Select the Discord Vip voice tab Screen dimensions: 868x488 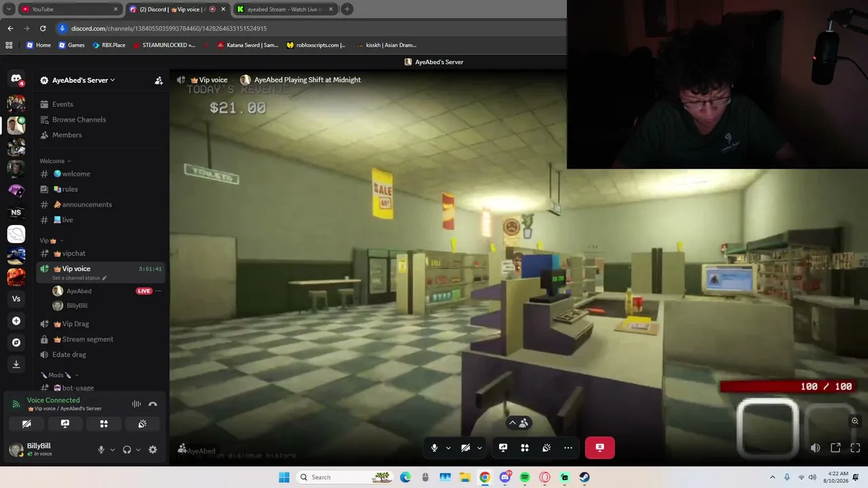click(178, 9)
